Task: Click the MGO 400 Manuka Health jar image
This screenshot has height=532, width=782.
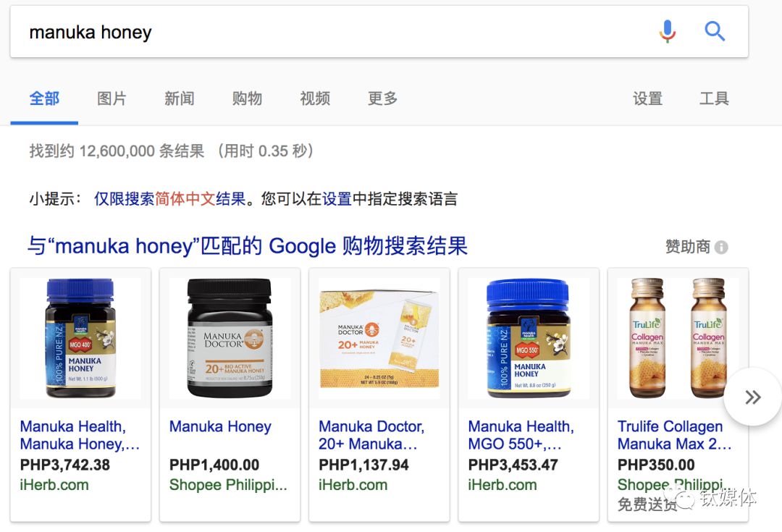Action: point(80,338)
